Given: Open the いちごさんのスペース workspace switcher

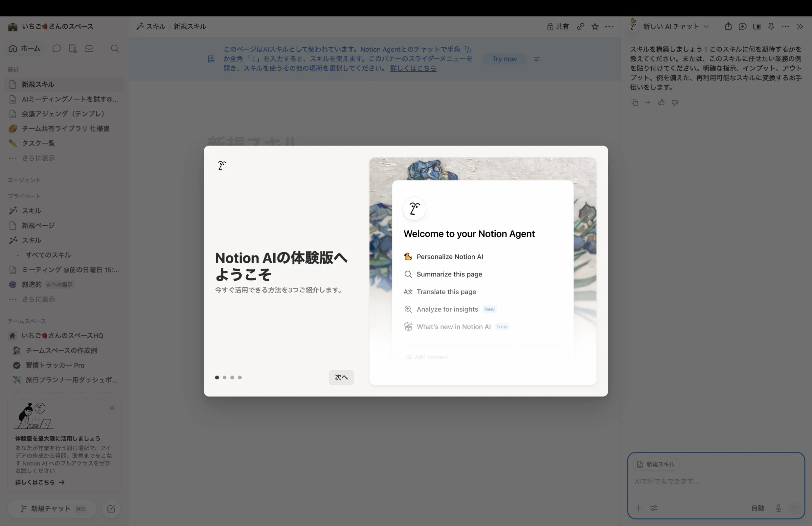Looking at the screenshot, I should click(51, 26).
